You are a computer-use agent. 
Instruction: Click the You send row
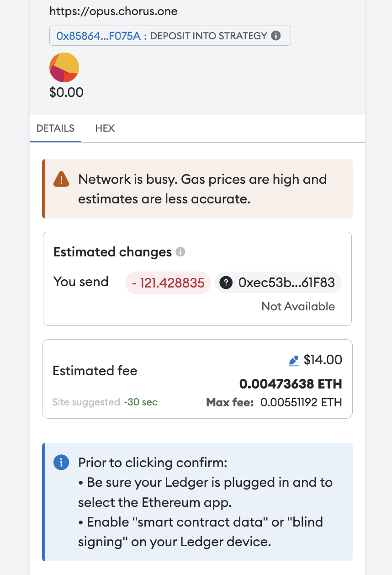click(x=81, y=282)
